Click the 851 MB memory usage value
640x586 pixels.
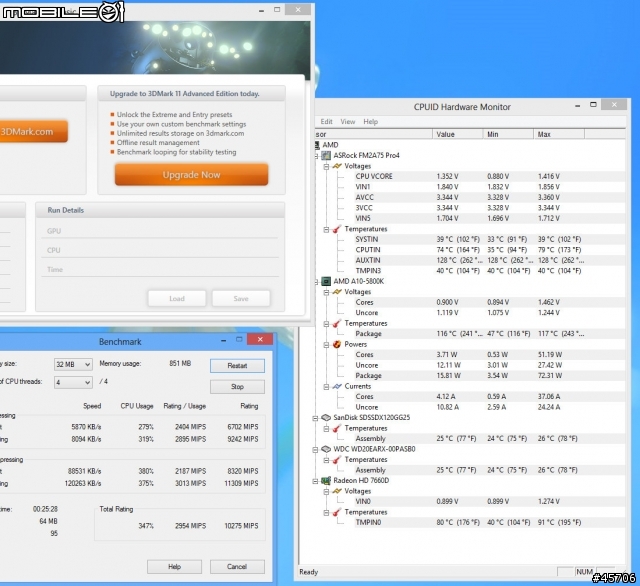point(180,363)
